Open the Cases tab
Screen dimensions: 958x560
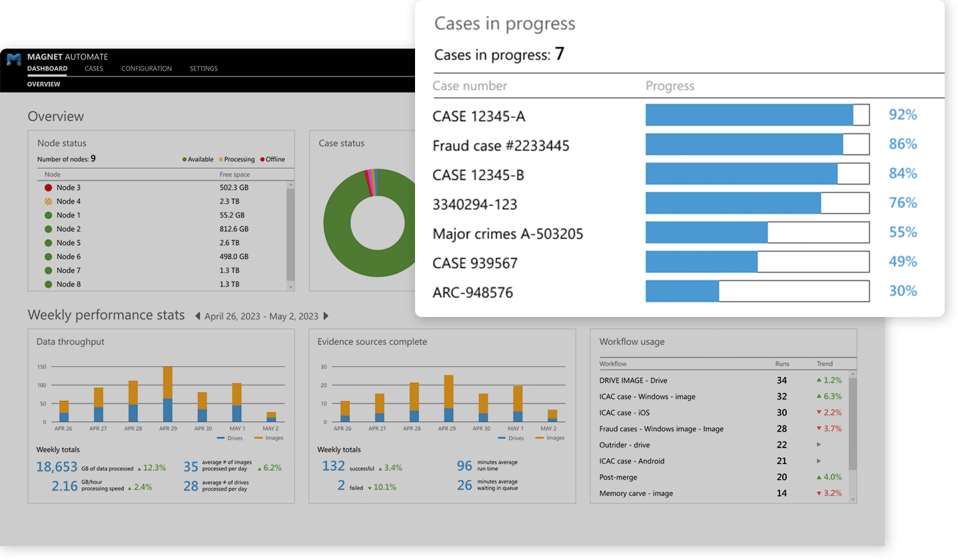94,69
